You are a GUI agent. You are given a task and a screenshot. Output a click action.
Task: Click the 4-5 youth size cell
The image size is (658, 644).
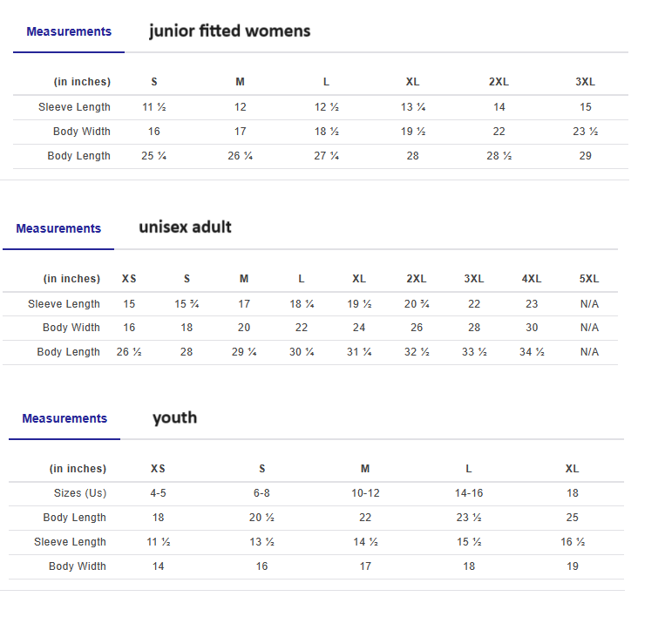158,493
